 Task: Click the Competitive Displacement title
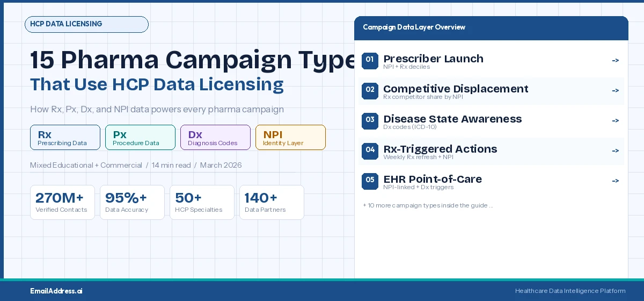[456, 89]
